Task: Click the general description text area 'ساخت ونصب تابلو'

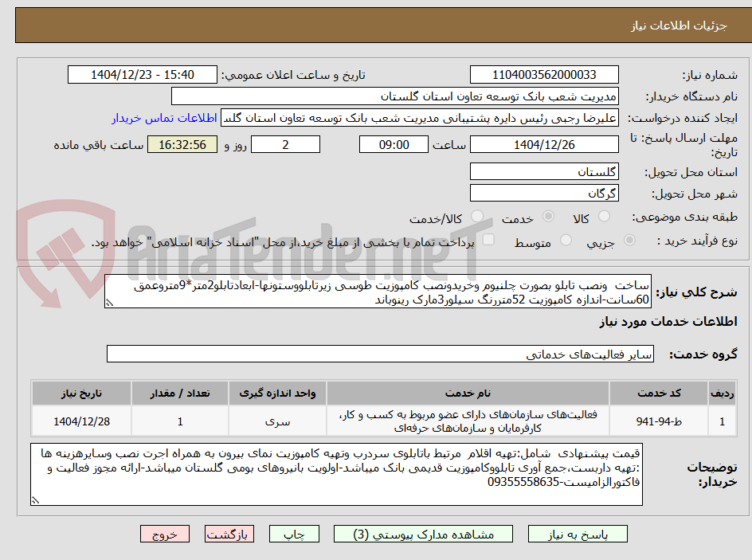Action: tap(378, 292)
